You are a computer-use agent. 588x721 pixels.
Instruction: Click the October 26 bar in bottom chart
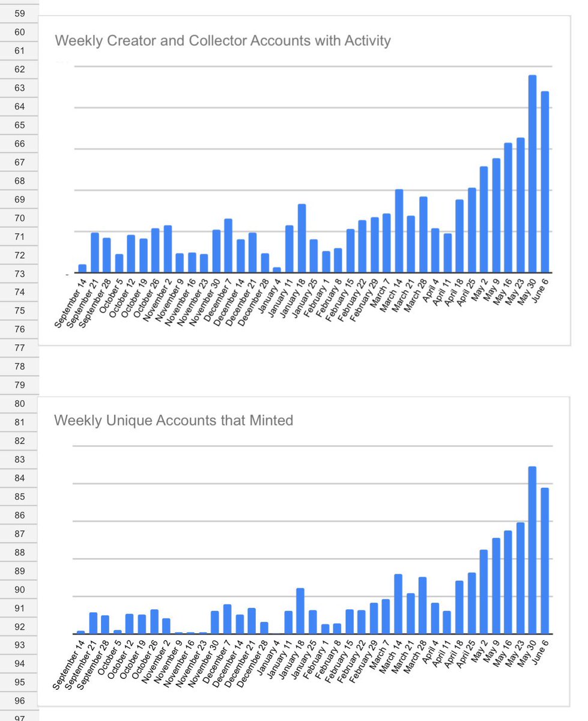pyautogui.click(x=153, y=622)
